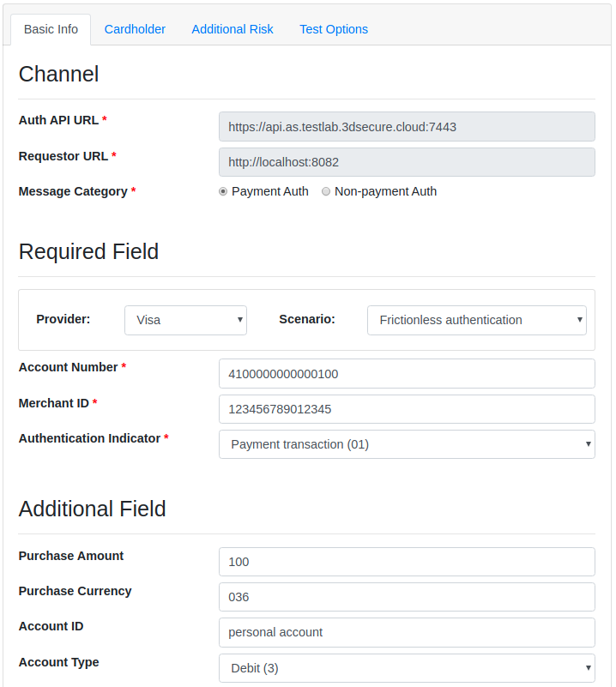This screenshot has height=687, width=616.
Task: Open the Provider dropdown showing Visa
Action: click(185, 320)
